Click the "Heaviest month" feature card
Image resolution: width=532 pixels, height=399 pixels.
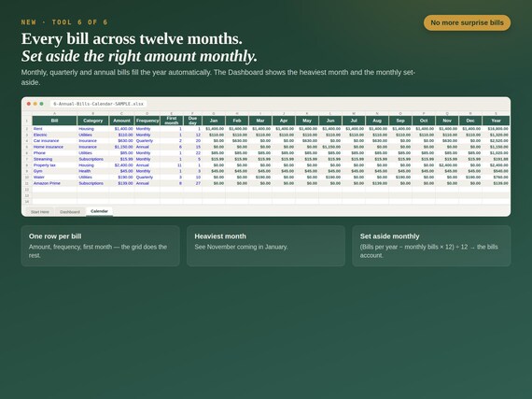[266, 246]
